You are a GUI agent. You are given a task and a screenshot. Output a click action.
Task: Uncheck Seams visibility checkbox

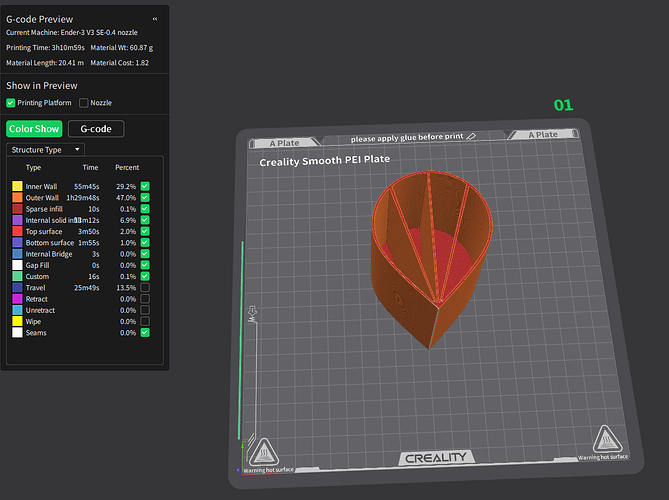coord(145,333)
